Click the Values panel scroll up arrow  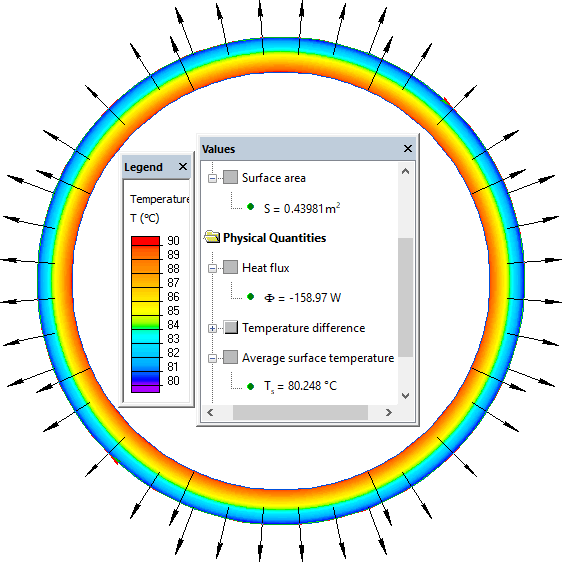405,171
